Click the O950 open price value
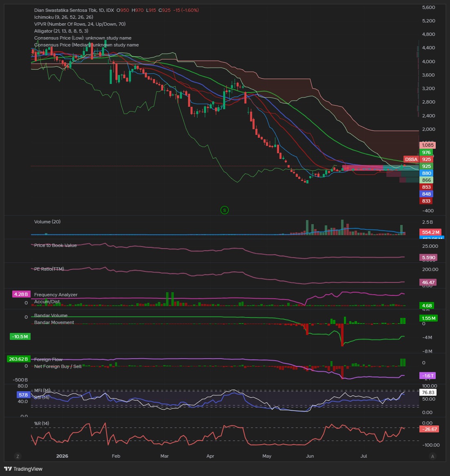 (x=123, y=10)
